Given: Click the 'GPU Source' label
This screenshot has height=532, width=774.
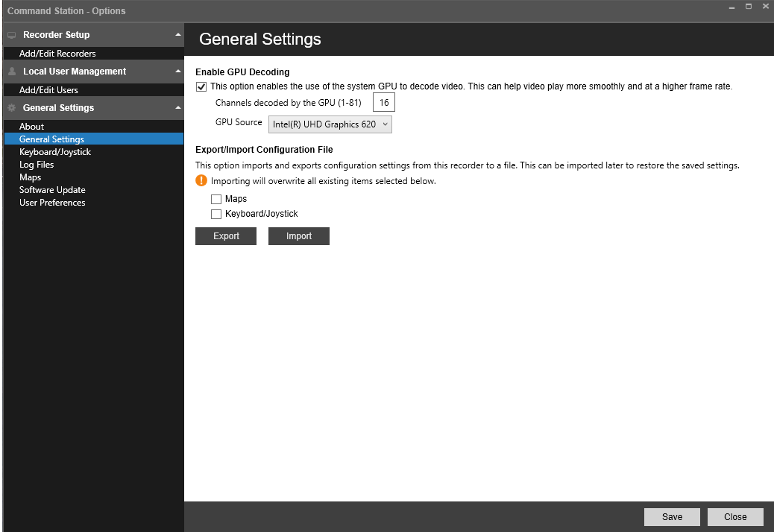Looking at the screenshot, I should (239, 122).
